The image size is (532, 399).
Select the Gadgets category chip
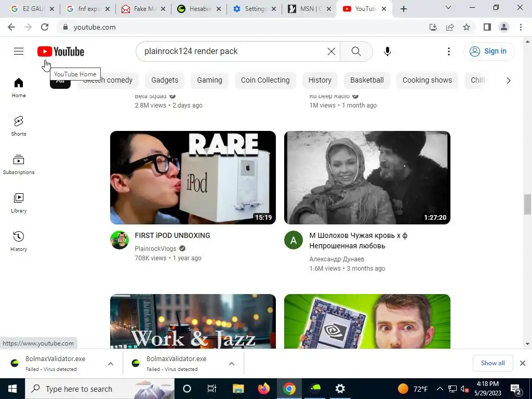click(165, 80)
